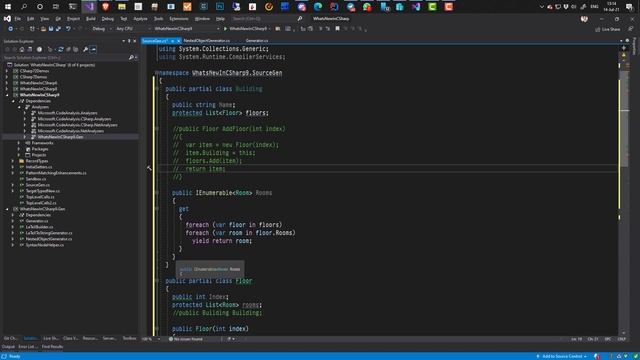
Task: Collapse the Analyzers node
Action: coord(19,107)
